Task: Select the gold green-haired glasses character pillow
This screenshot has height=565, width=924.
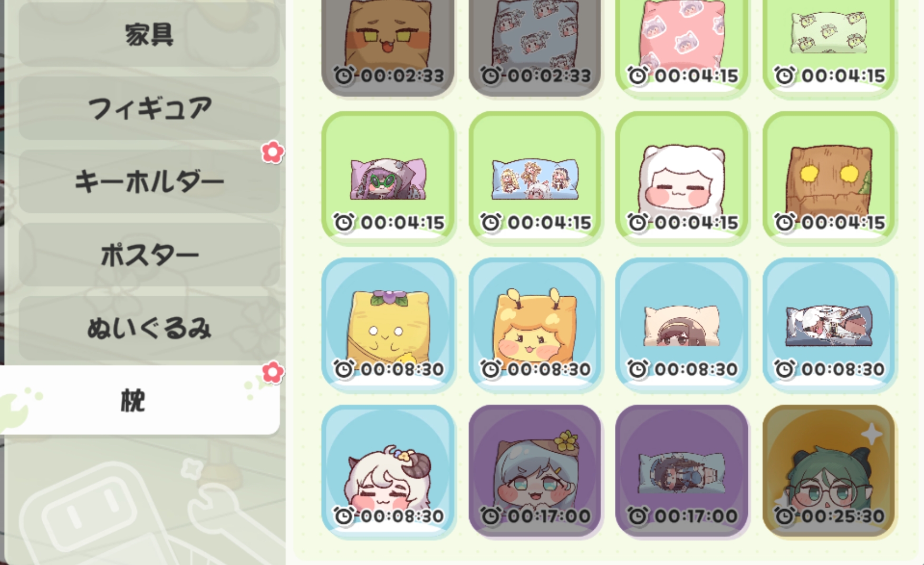Action: [x=829, y=471]
